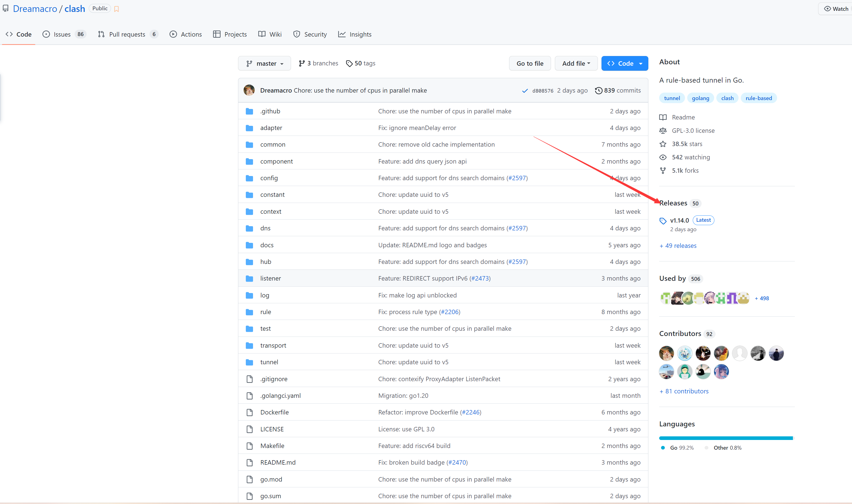
Task: Click the repository bookmark icon beside Public
Action: point(117,9)
